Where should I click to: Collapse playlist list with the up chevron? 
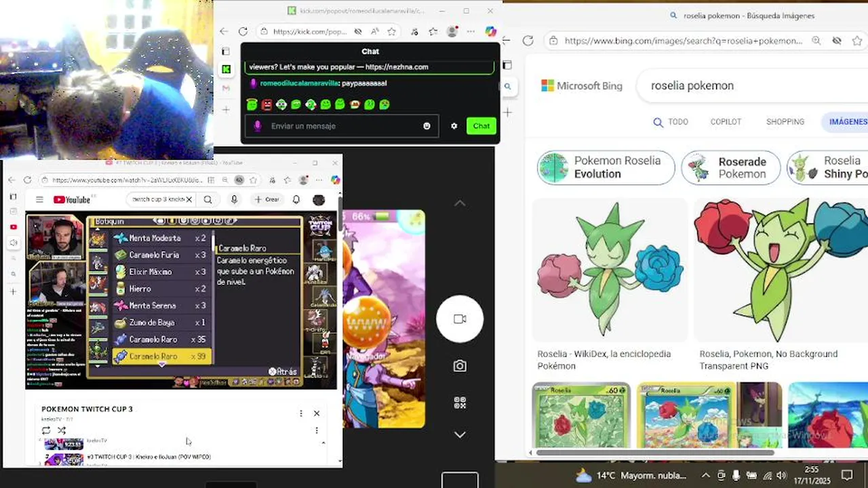[323, 443]
